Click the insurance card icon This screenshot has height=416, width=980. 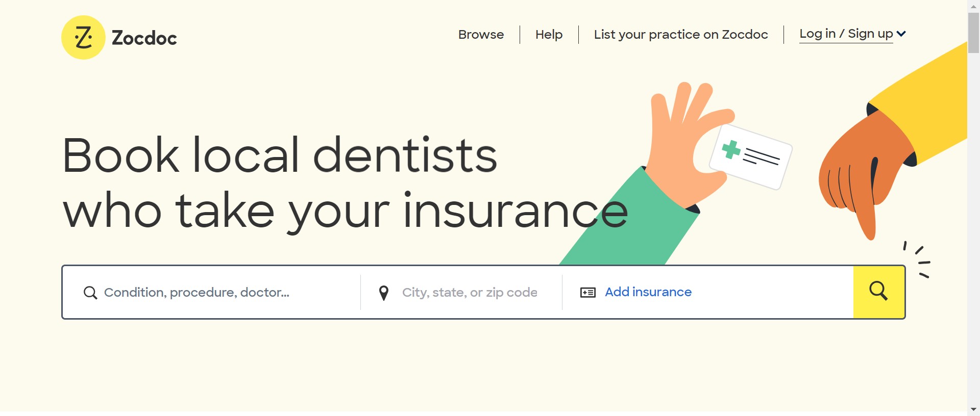click(588, 293)
